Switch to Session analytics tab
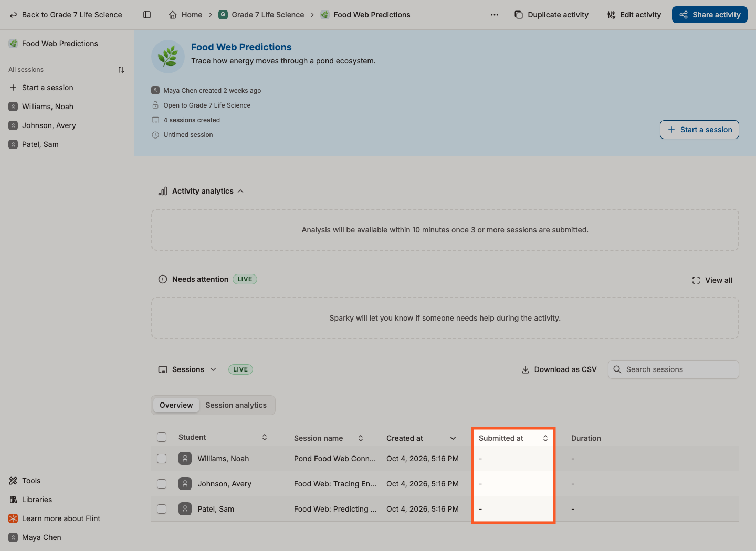 pos(236,405)
